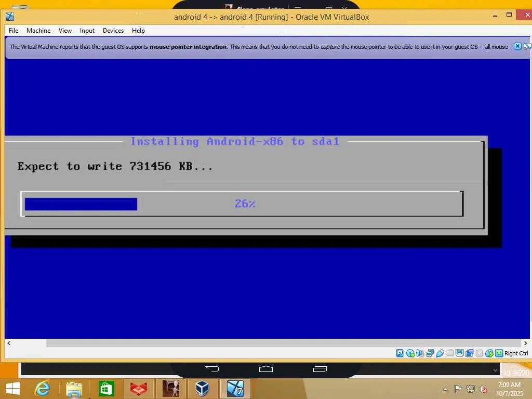The image size is (532, 399).
Task: Open Action Center flag icon
Action: [x=458, y=389]
